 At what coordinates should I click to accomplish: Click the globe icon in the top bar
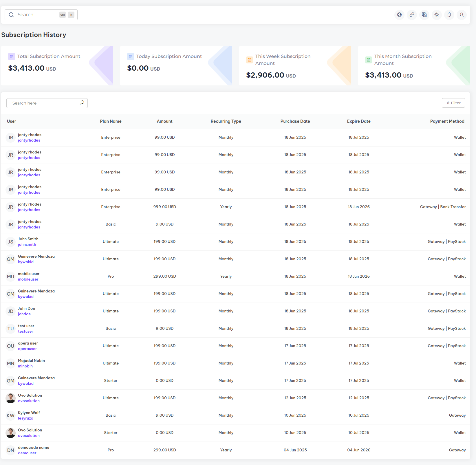pyautogui.click(x=399, y=15)
